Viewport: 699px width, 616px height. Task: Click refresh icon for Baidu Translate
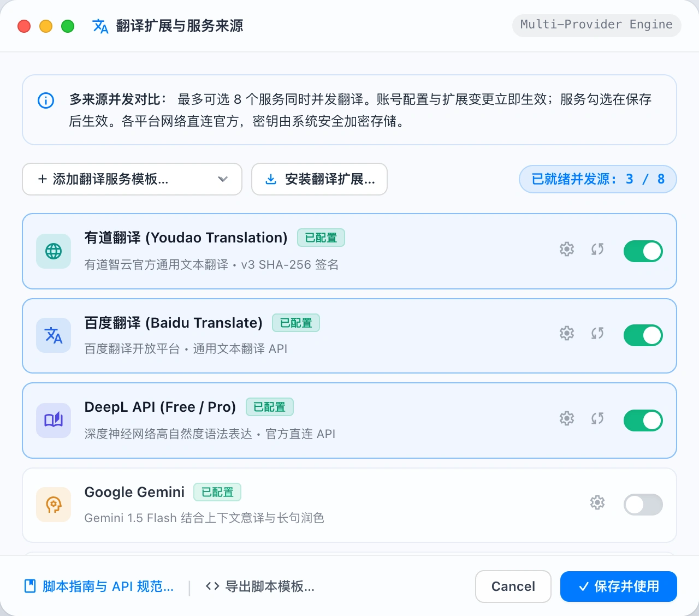(597, 333)
